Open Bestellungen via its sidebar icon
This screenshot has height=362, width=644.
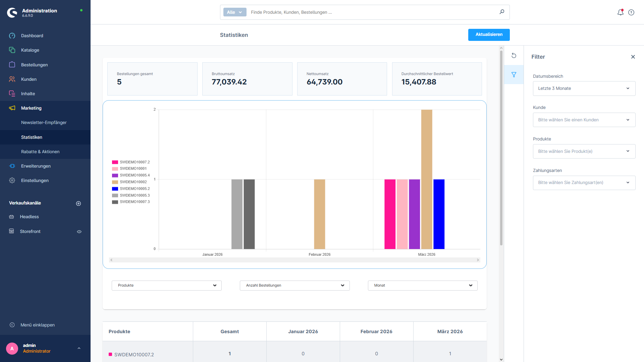[x=12, y=65]
